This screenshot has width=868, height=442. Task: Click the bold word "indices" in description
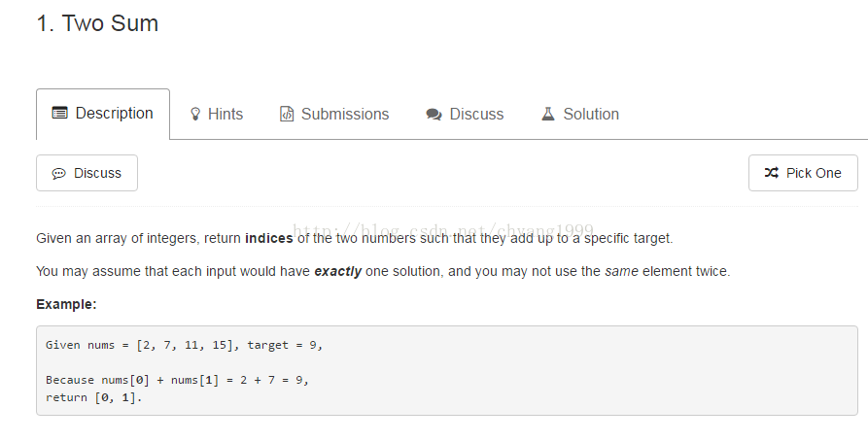[268, 238]
